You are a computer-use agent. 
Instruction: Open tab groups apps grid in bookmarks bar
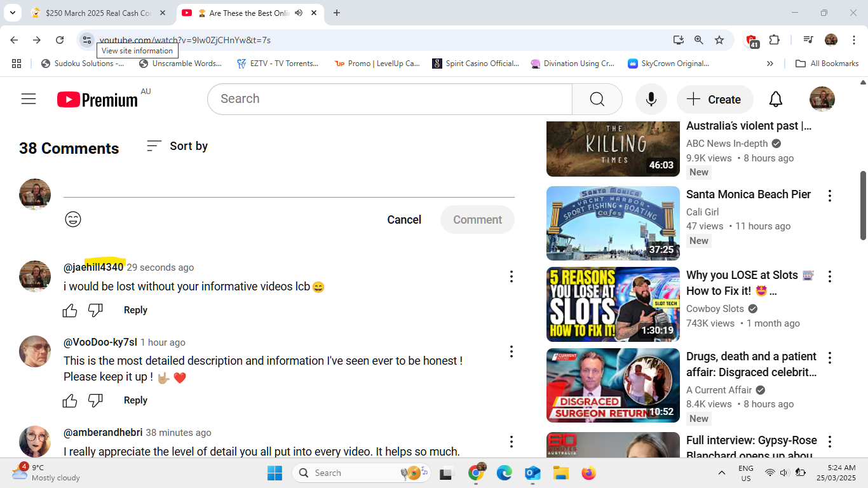click(x=17, y=64)
